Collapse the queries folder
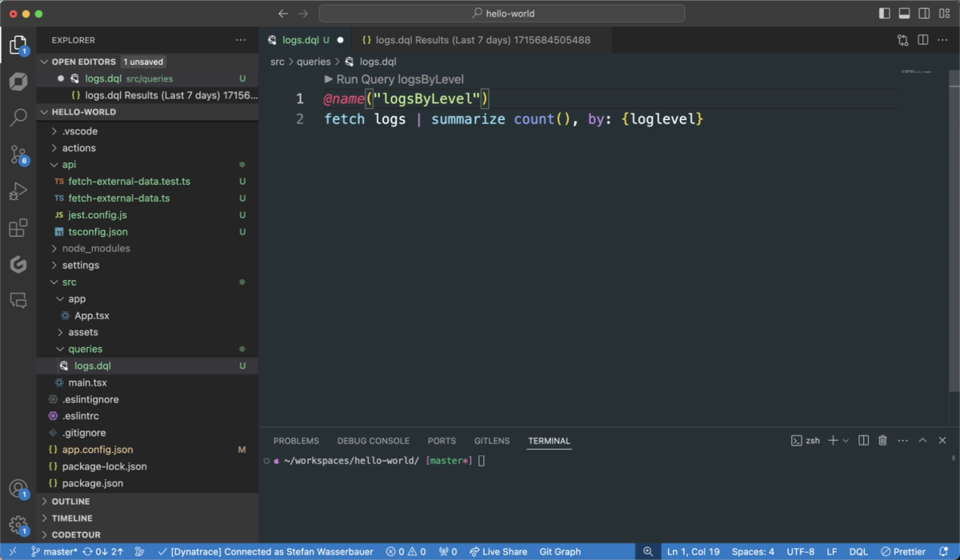Viewport: 960px width, 560px height. 85,349
